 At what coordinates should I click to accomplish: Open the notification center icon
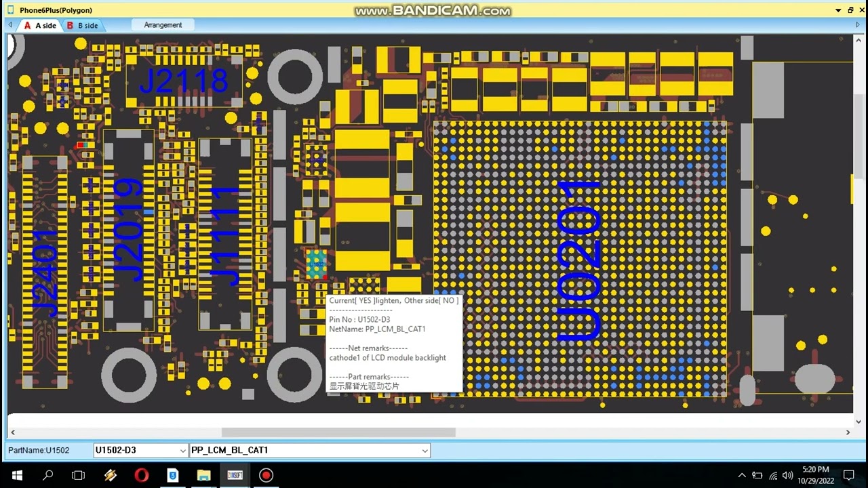click(848, 475)
